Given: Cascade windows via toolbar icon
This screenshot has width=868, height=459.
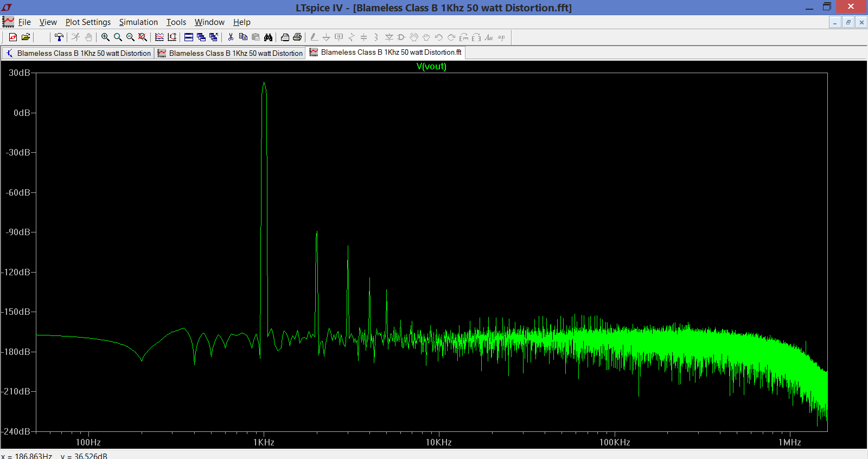Looking at the screenshot, I should 201,37.
